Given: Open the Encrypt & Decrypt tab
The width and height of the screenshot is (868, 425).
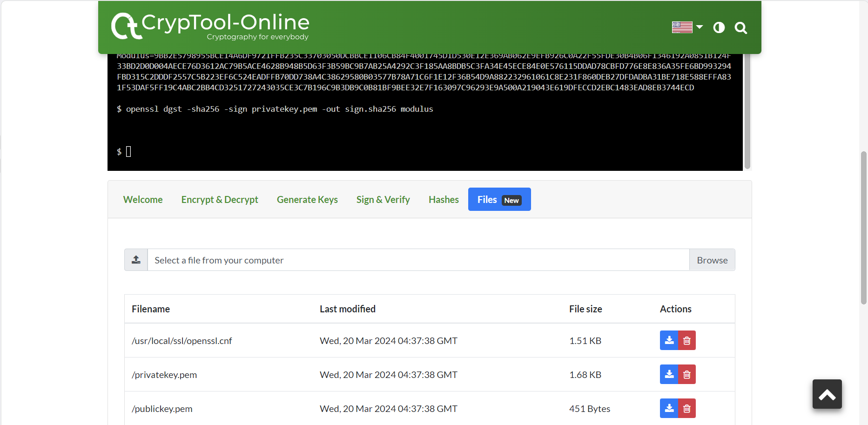Looking at the screenshot, I should point(220,199).
